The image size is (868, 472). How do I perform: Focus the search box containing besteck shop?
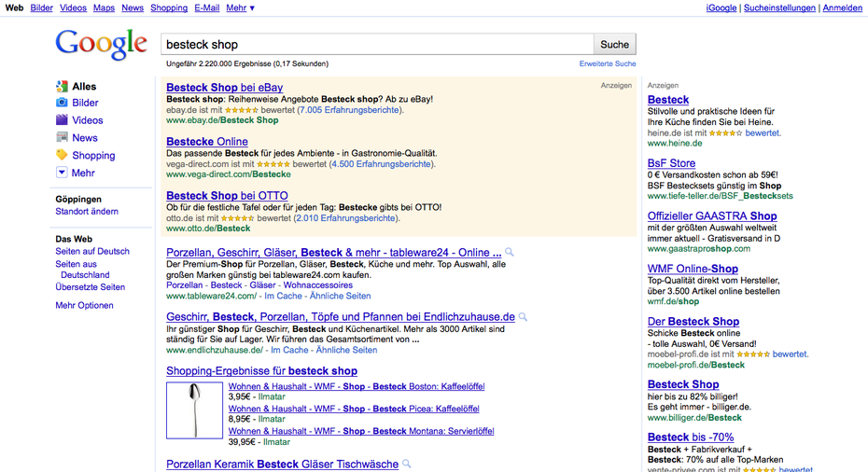[x=377, y=44]
